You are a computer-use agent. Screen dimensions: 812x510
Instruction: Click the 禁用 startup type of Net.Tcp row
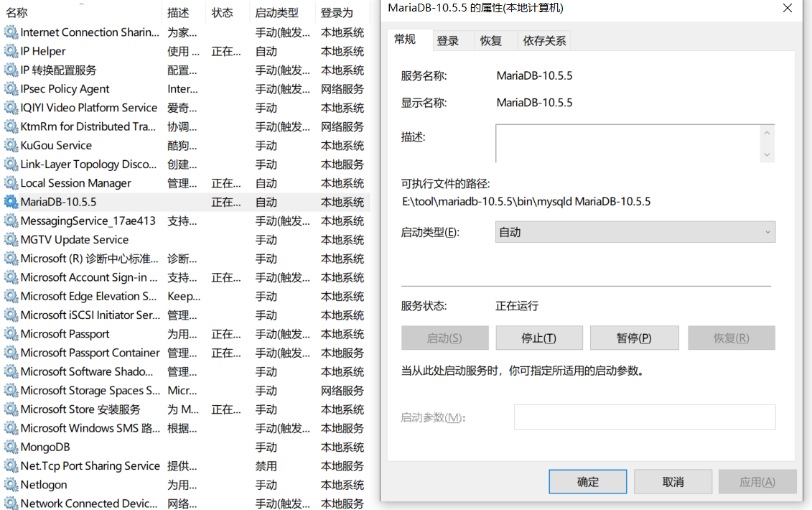[x=266, y=466]
